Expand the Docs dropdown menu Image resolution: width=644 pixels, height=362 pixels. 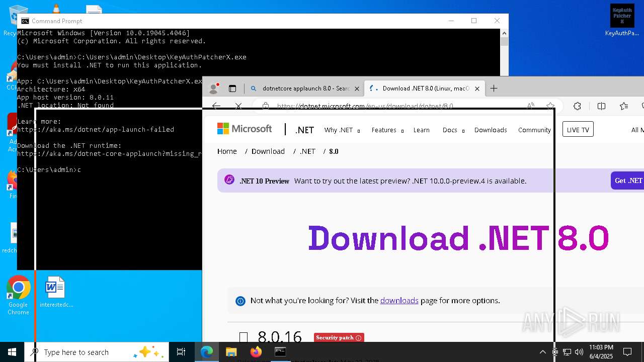[x=453, y=130]
